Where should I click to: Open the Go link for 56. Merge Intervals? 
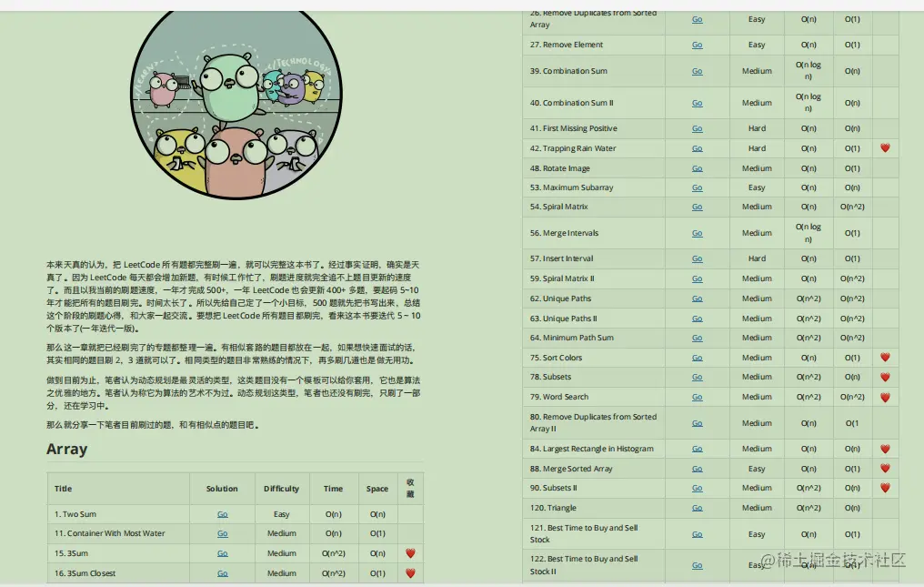698,234
